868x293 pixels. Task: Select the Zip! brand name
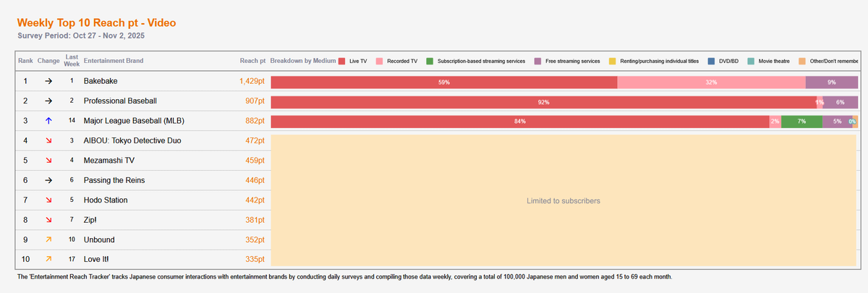91,219
